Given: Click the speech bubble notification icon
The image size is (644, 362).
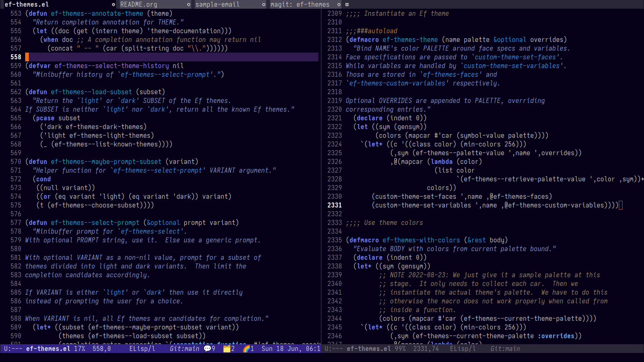Looking at the screenshot, I should click(207, 349).
